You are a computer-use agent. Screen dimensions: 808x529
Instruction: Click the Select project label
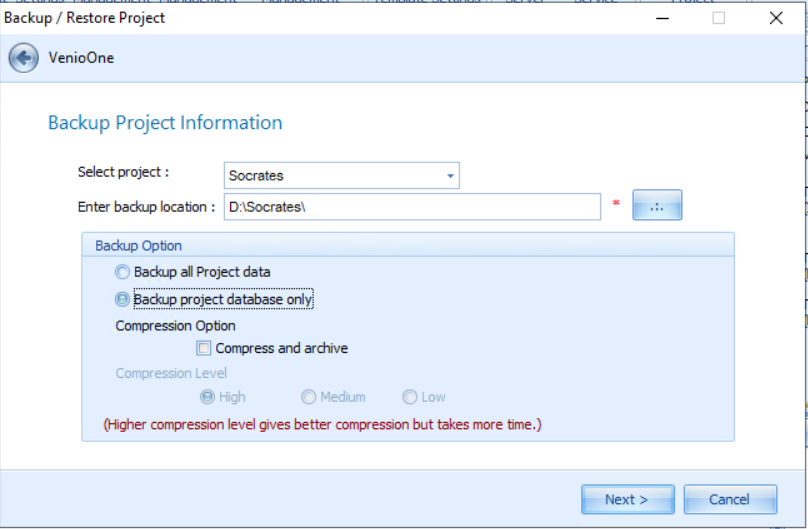click(123, 172)
